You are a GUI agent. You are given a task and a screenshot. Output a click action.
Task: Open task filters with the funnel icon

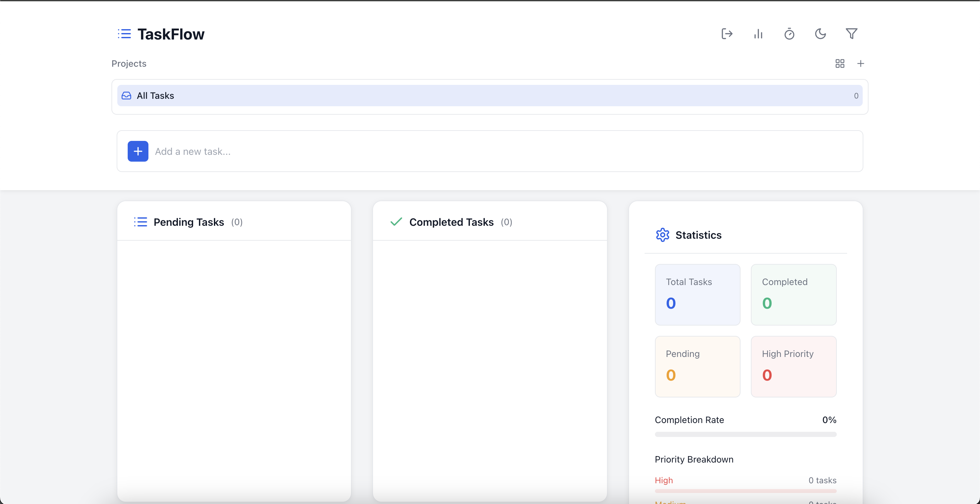(x=851, y=34)
